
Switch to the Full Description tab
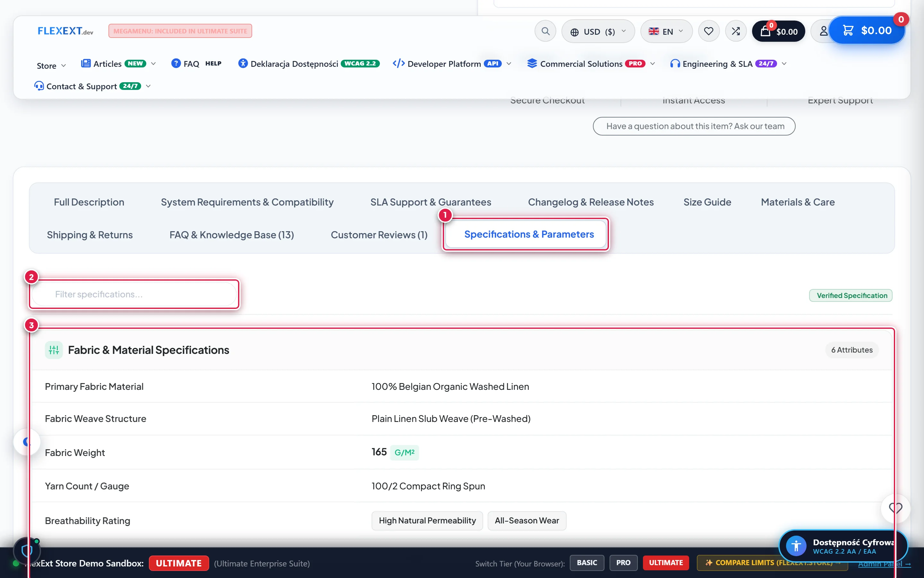pyautogui.click(x=89, y=202)
